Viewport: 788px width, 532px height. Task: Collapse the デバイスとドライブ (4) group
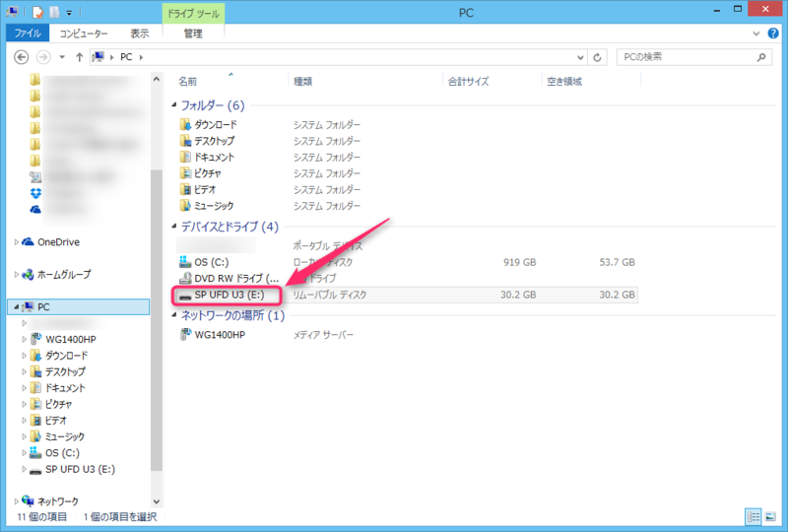point(174,226)
